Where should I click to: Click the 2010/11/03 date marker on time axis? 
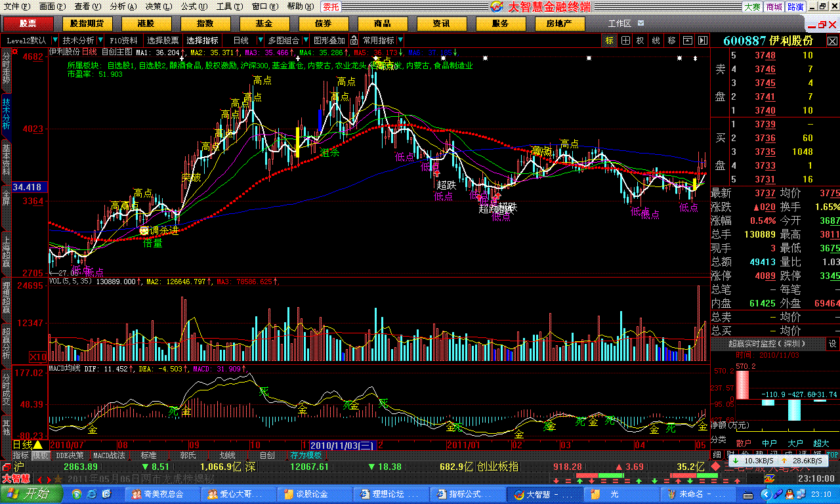click(x=343, y=445)
